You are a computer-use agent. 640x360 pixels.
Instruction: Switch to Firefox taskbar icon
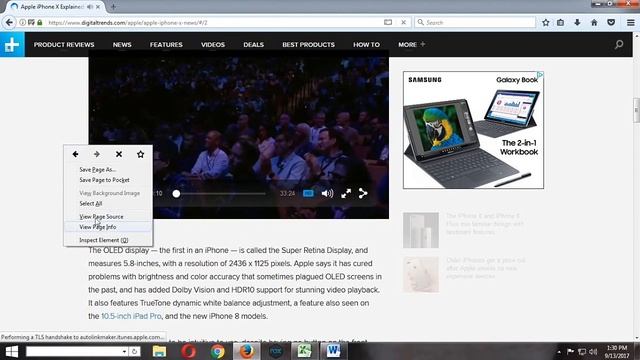pos(247,351)
